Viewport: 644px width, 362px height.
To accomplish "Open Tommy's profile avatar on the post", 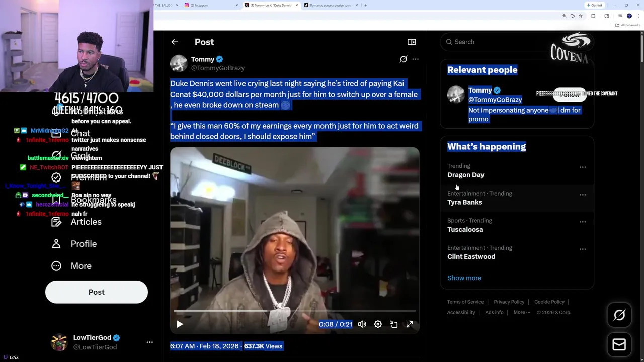I will 179,63.
